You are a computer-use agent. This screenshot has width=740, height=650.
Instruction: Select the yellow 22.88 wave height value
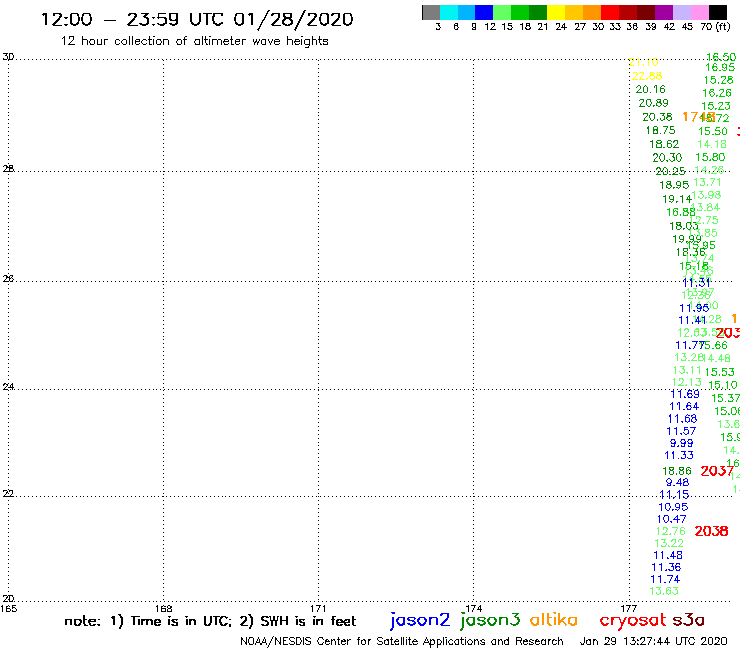[x=647, y=76]
